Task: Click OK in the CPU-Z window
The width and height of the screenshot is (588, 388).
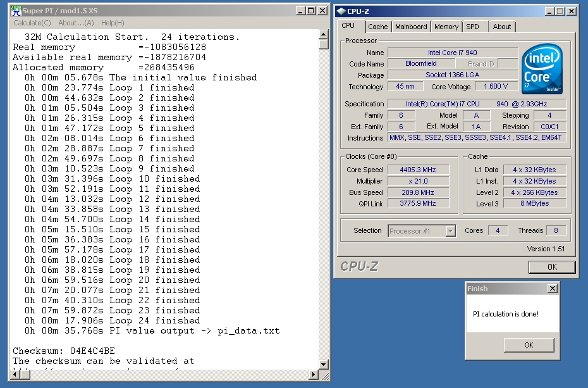Action: pos(552,267)
